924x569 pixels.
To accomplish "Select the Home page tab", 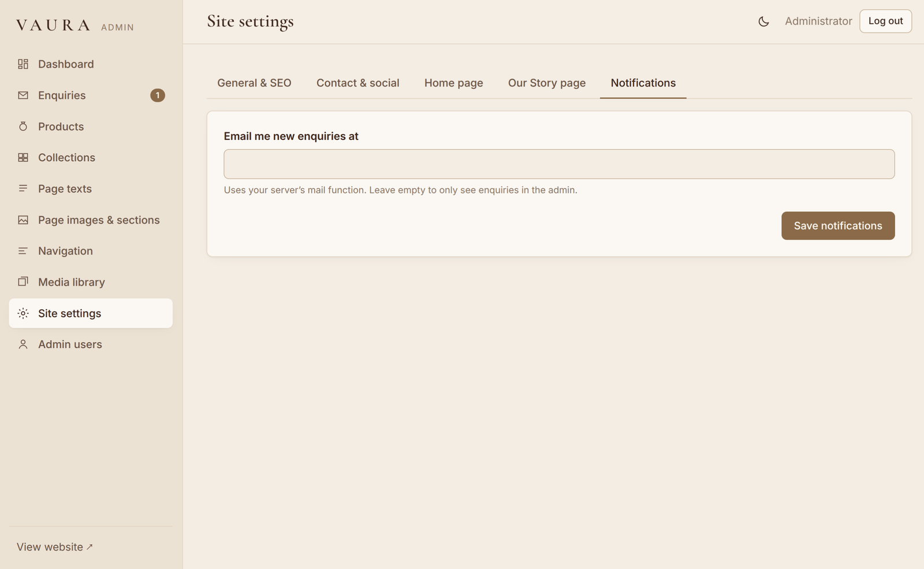I will point(454,83).
